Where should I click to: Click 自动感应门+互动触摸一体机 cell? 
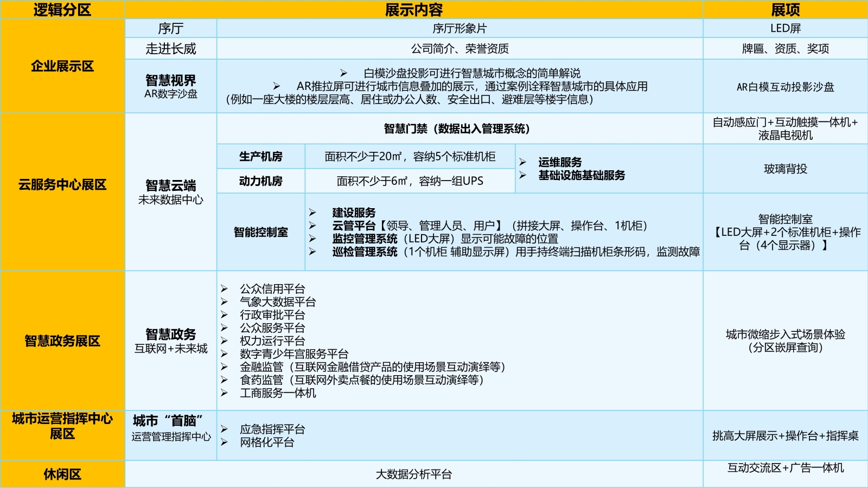[786, 129]
